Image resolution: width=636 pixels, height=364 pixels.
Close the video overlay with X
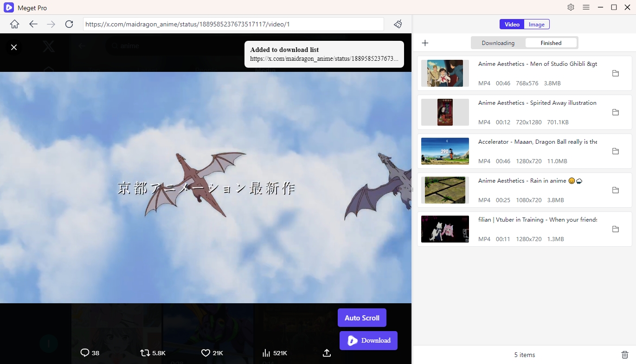pos(14,47)
